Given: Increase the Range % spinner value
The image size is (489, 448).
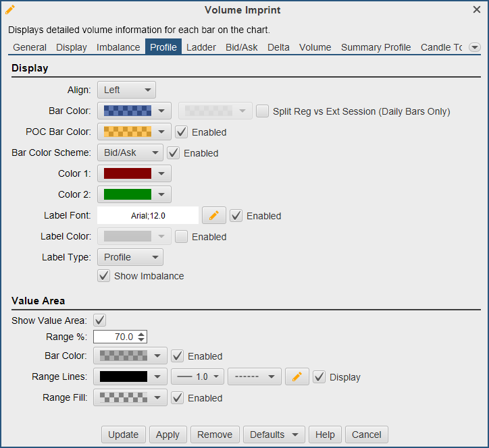Looking at the screenshot, I should (x=140, y=334).
